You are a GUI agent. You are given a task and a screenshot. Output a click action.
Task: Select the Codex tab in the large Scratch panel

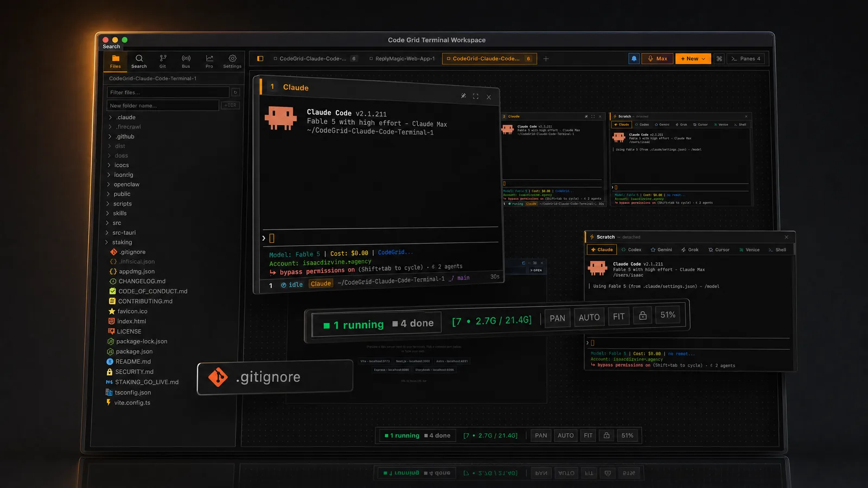631,249
